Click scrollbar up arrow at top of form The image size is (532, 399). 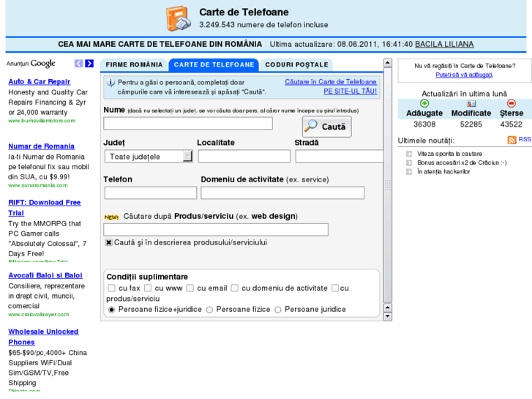387,63
